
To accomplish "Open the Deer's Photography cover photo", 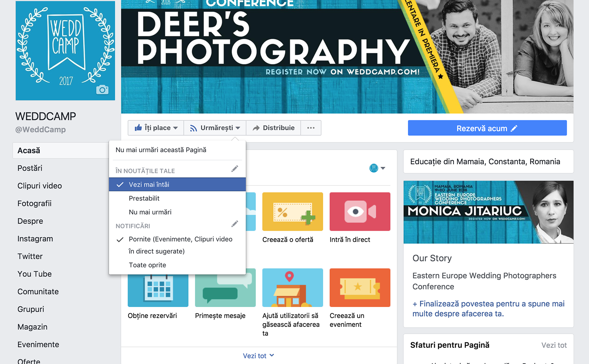I will 347,57.
